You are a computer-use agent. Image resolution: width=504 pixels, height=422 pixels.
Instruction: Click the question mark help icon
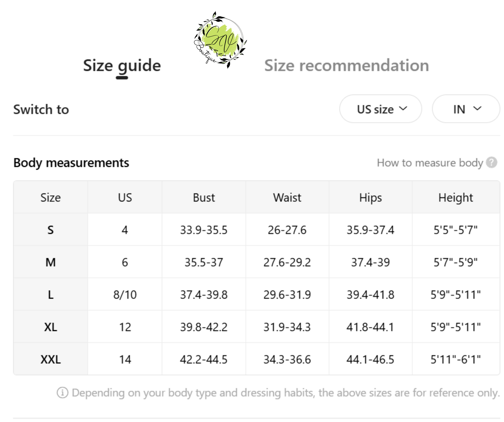(491, 162)
